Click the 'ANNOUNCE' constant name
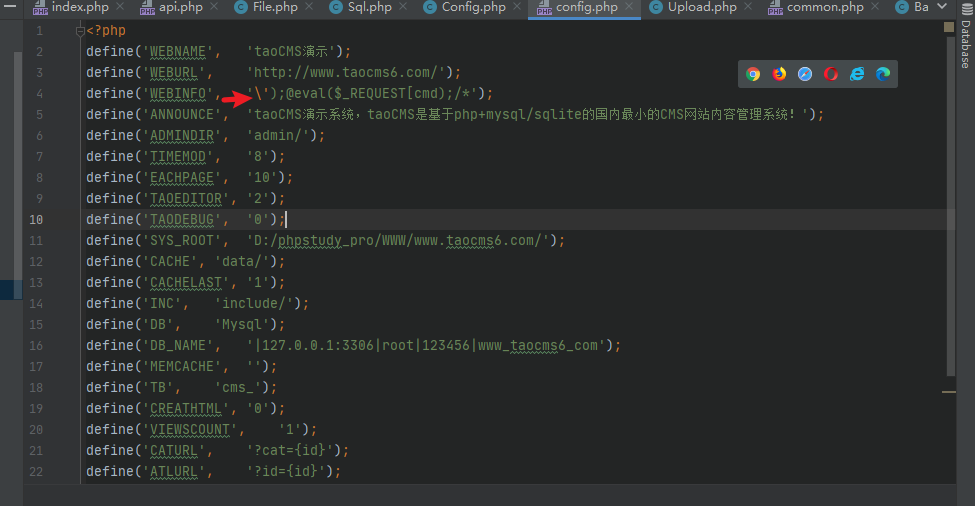The height and width of the screenshot is (506, 975). click(182, 115)
